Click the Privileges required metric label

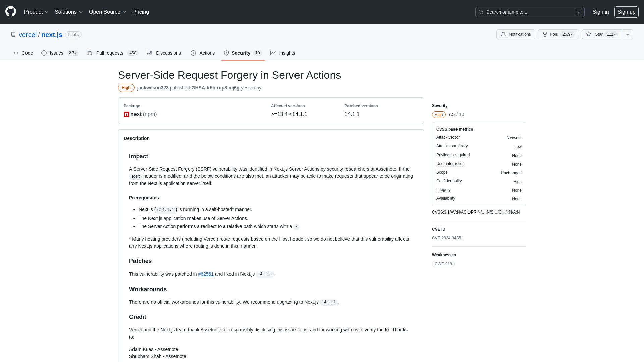pyautogui.click(x=453, y=155)
